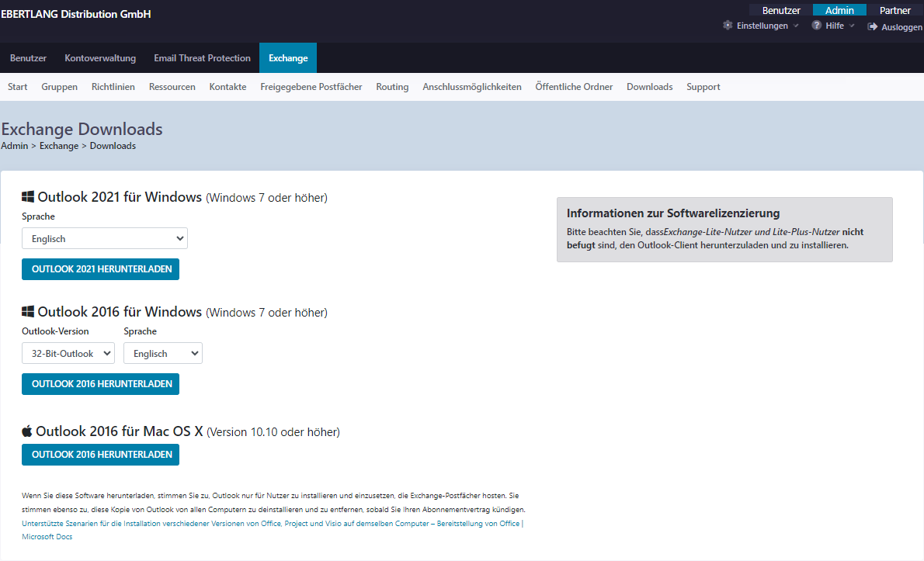The height and width of the screenshot is (561, 924).
Task: Open the Richtlinien submenu item
Action: coord(113,87)
